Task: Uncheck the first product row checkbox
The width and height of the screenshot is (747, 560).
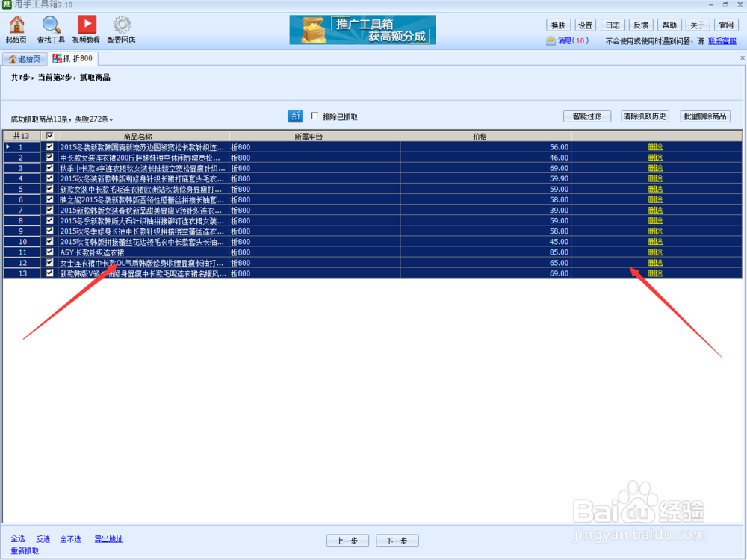Action: tap(49, 147)
